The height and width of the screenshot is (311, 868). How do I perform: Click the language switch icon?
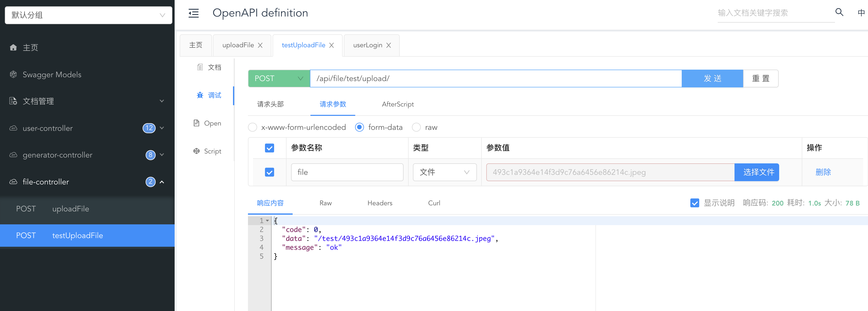[861, 12]
